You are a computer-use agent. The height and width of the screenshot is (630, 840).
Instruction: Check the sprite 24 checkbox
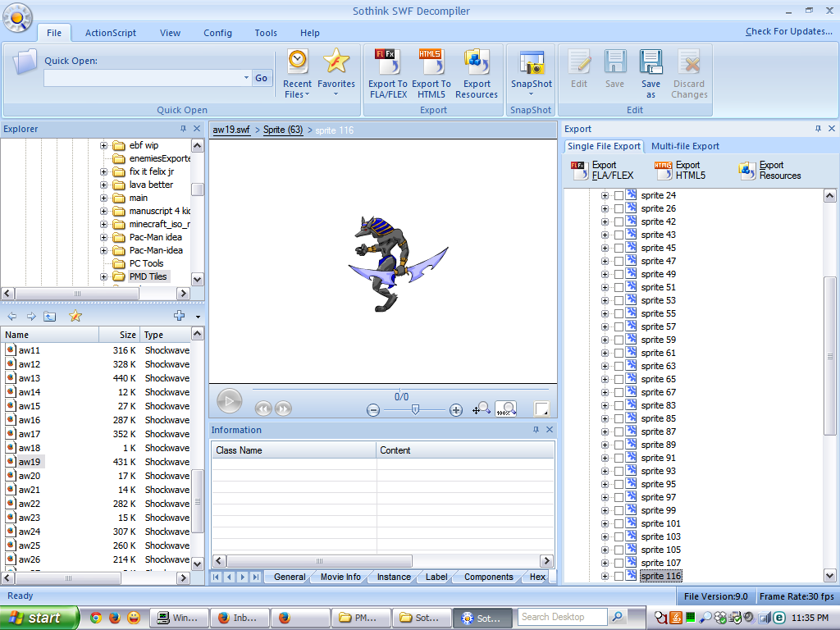coord(619,195)
